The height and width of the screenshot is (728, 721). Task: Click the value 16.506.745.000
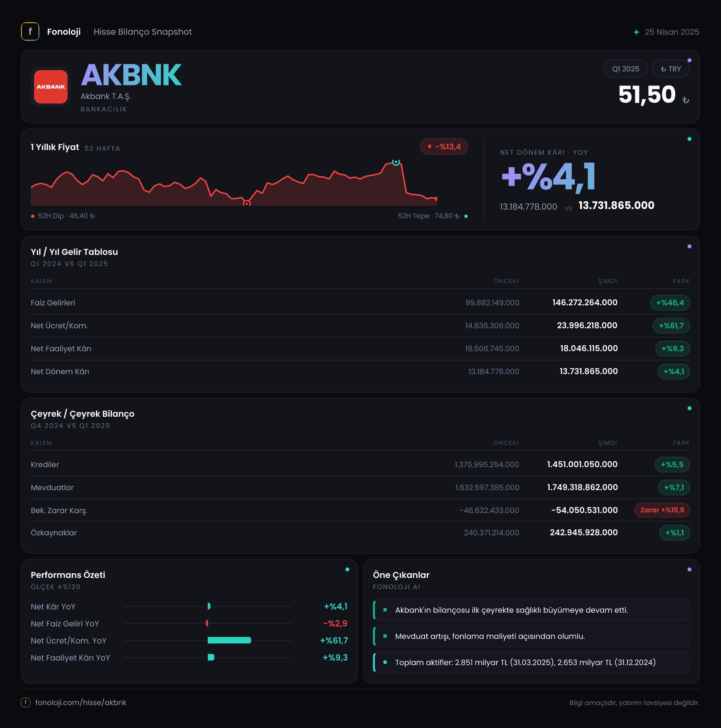coord(492,349)
